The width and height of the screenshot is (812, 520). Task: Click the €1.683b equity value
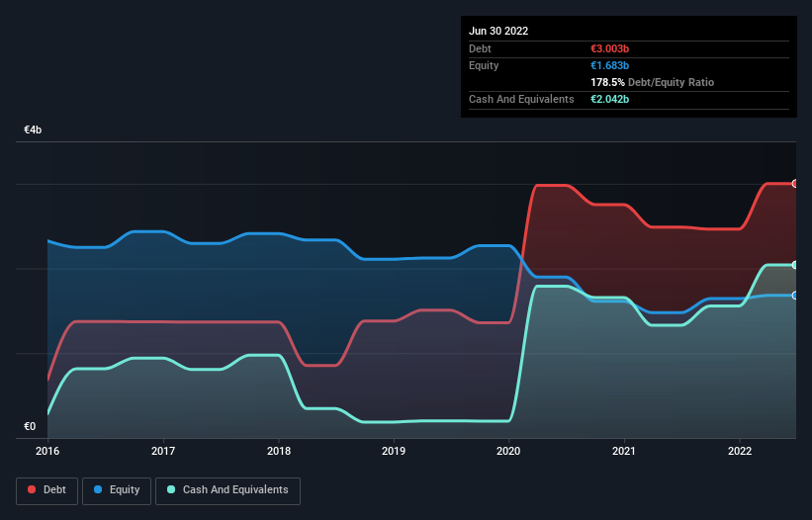609,65
